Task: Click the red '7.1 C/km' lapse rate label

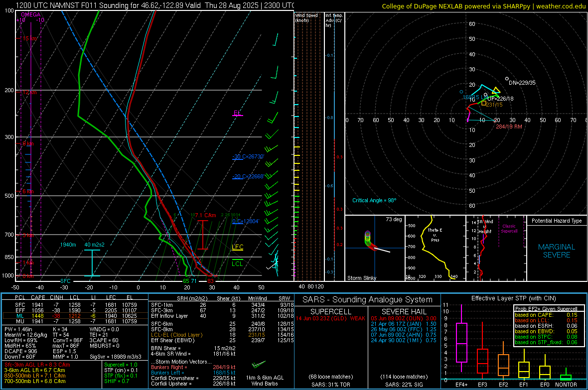Action: (x=205, y=215)
